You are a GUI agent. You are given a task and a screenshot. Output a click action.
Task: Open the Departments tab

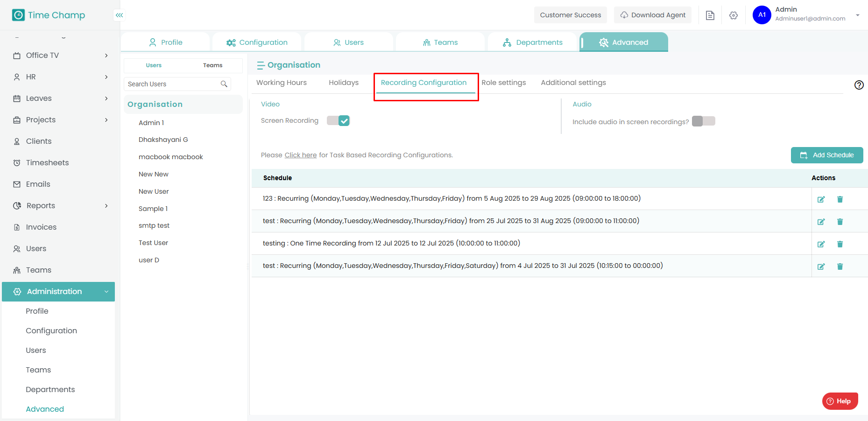533,42
